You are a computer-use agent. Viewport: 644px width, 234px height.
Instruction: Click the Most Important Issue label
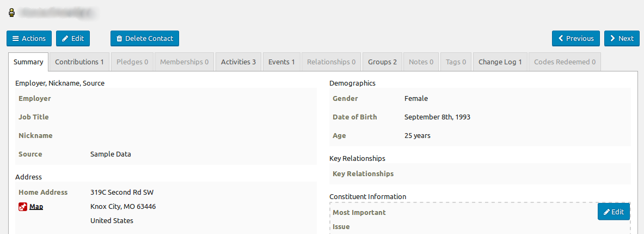pyautogui.click(x=359, y=220)
